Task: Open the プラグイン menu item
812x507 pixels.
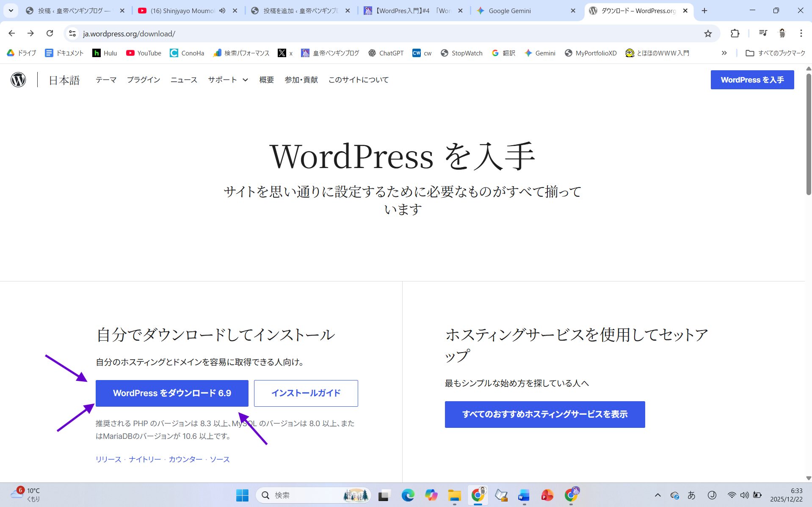Action: [144, 80]
